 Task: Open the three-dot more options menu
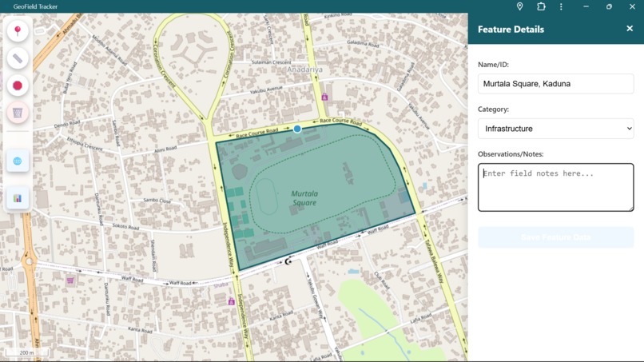(561, 6)
